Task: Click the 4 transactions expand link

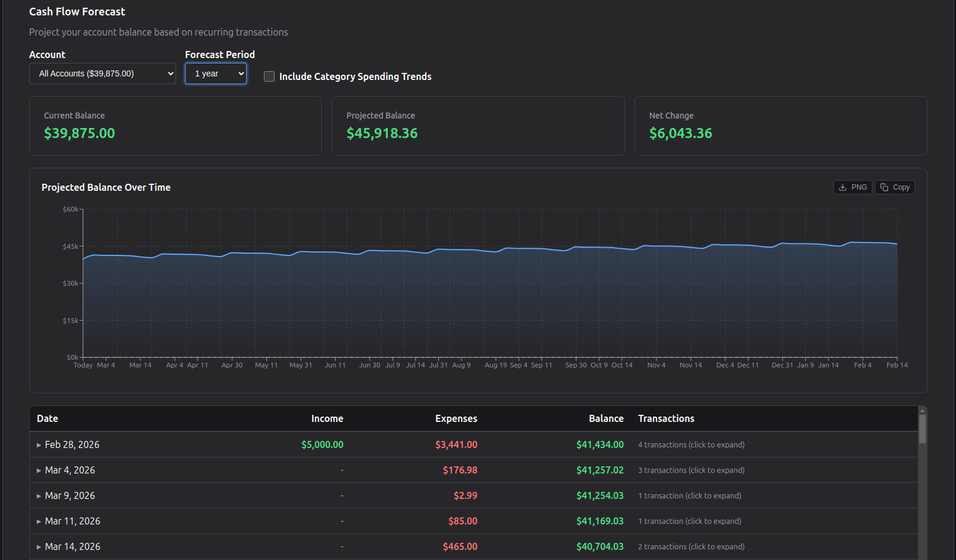Action: [x=691, y=444]
